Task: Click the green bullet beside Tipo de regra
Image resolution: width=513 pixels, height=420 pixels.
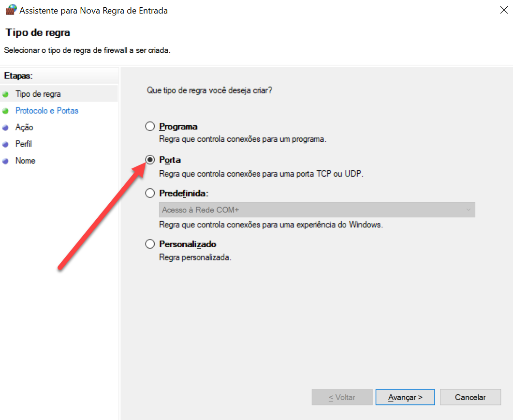Action: 6,94
